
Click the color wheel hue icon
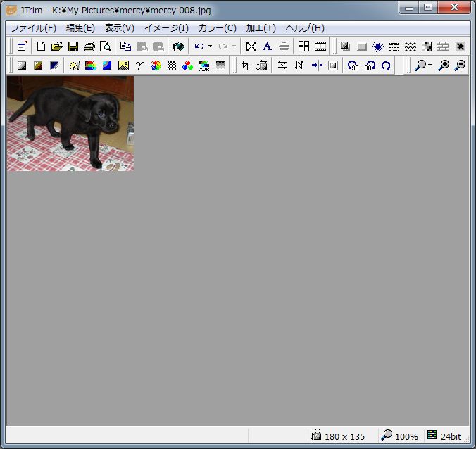click(156, 65)
